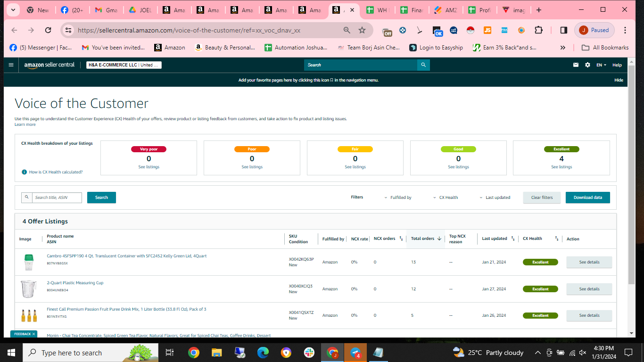This screenshot has height=362, width=644.
Task: Open File Explorer from the taskbar
Action: [216, 353]
